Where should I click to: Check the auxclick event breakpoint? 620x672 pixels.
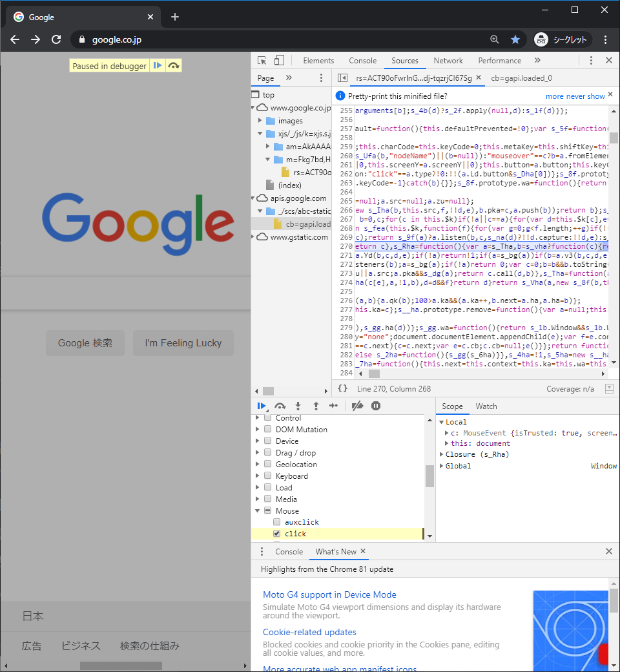pos(277,522)
